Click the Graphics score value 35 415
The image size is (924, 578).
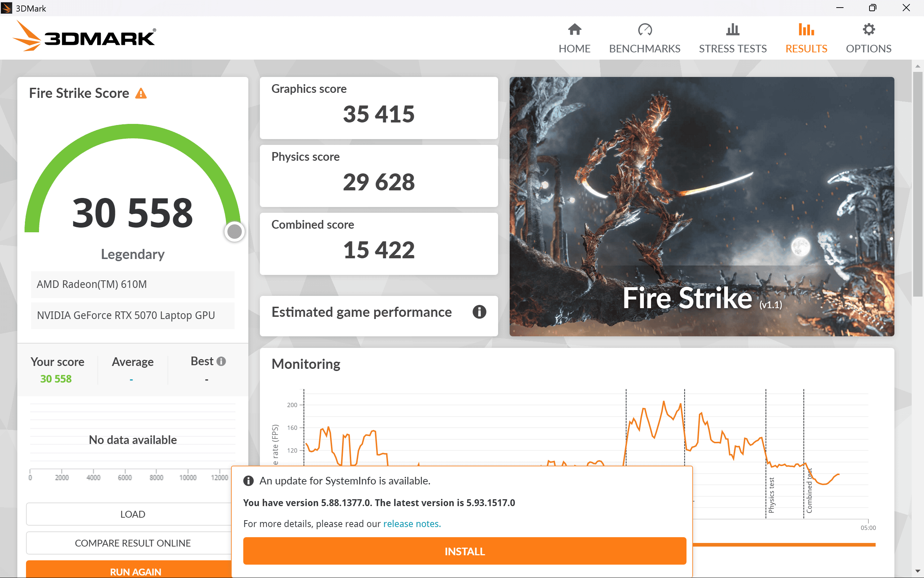378,114
